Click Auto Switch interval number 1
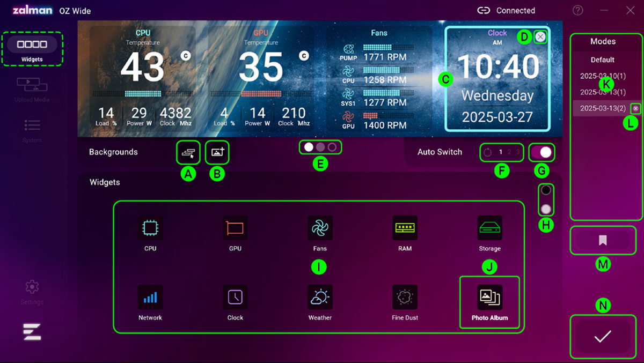 pos(501,152)
